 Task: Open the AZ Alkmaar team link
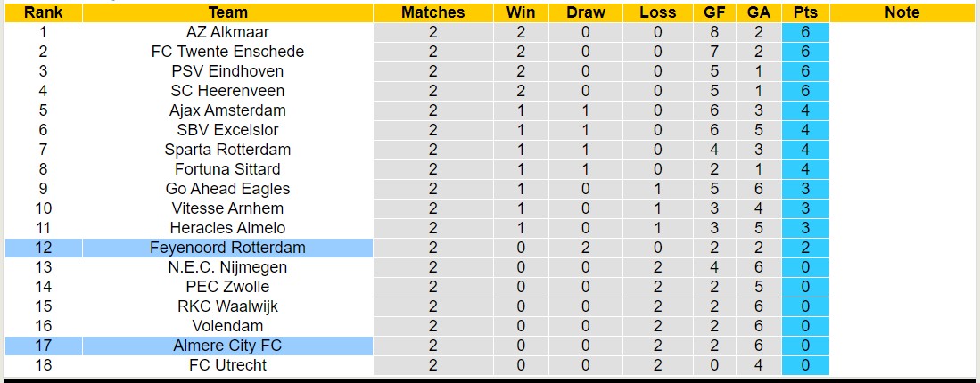pyautogui.click(x=227, y=32)
